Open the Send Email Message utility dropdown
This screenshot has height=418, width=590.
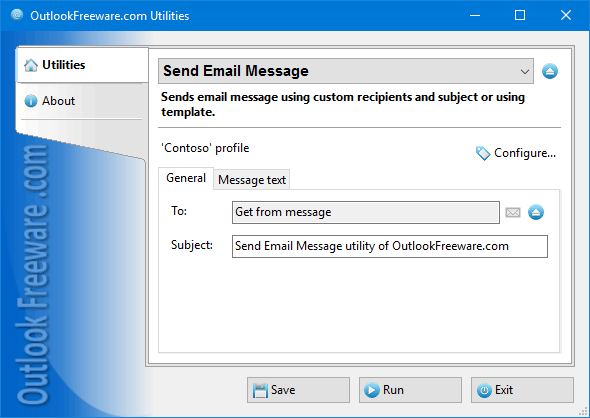[x=345, y=71]
